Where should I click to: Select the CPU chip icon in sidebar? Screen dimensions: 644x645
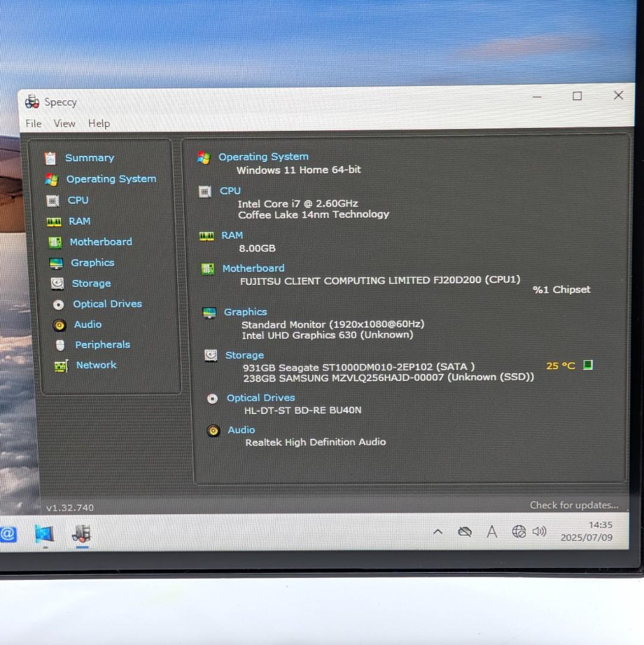click(x=53, y=201)
